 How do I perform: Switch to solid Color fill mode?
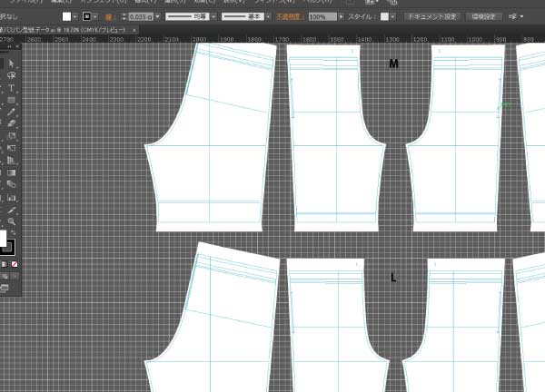pyautogui.click(x=4, y=264)
